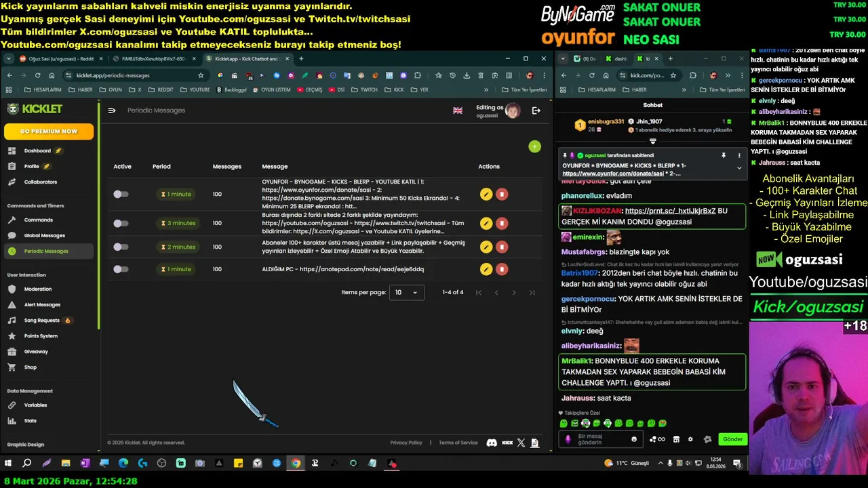Open the YOUTUBE bookmarks folder
868x488 pixels.
195,89
